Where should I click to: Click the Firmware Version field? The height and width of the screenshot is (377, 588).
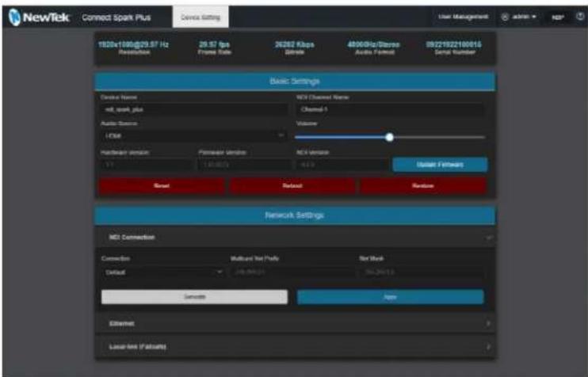(x=244, y=165)
